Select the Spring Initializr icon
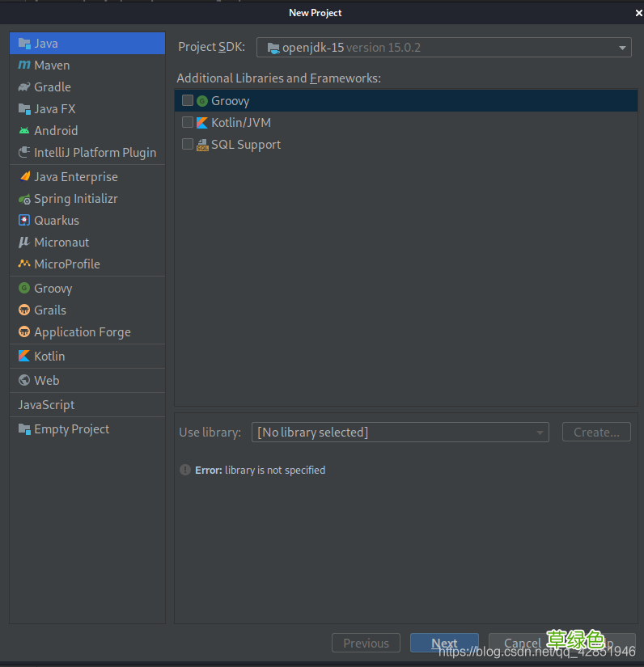This screenshot has width=644, height=667. click(24, 199)
